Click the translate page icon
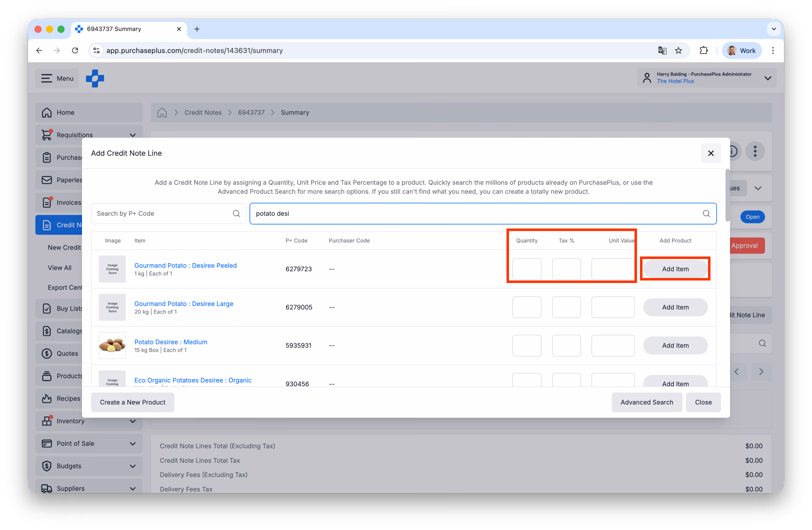The height and width of the screenshot is (530, 812). 662,50
